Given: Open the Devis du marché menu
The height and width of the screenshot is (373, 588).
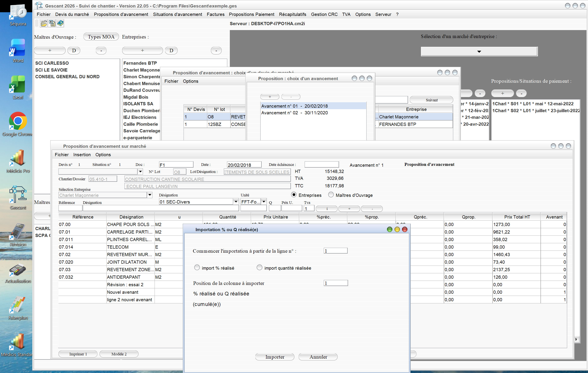Looking at the screenshot, I should click(x=72, y=14).
